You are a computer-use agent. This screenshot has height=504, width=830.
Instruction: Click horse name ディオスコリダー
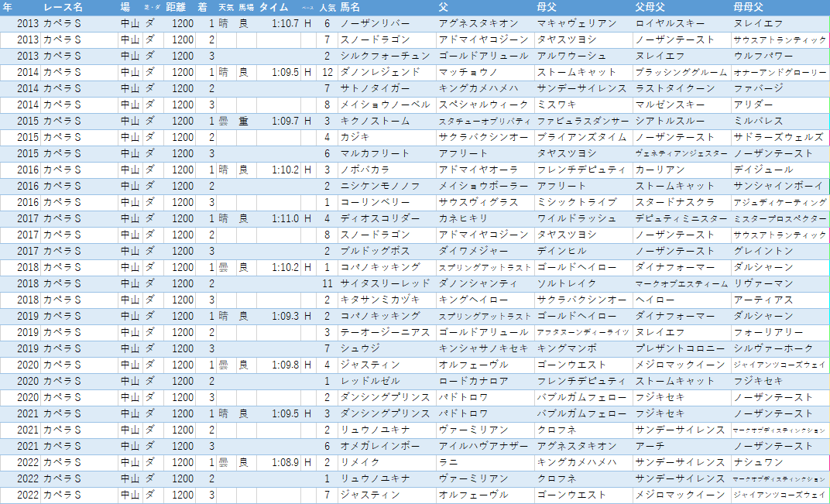coord(379,218)
